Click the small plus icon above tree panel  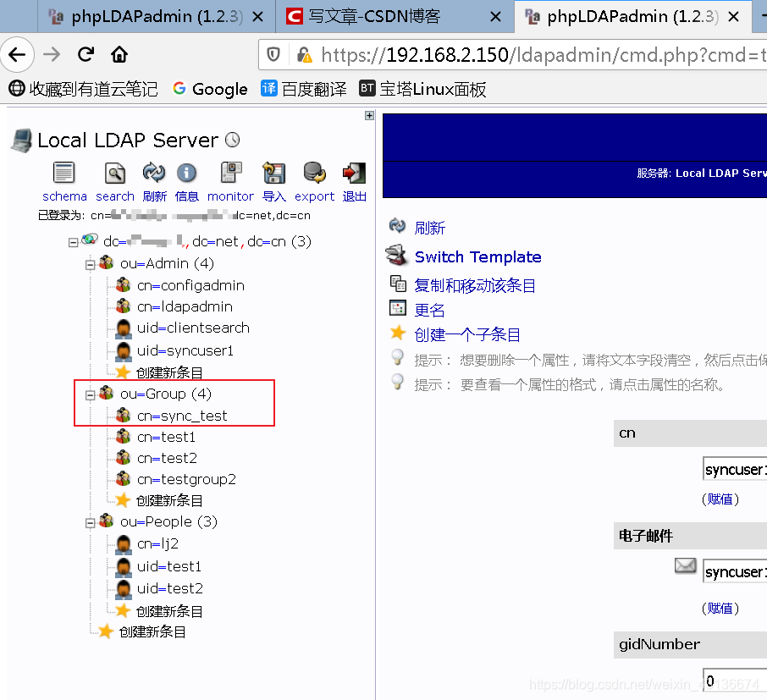[369, 116]
